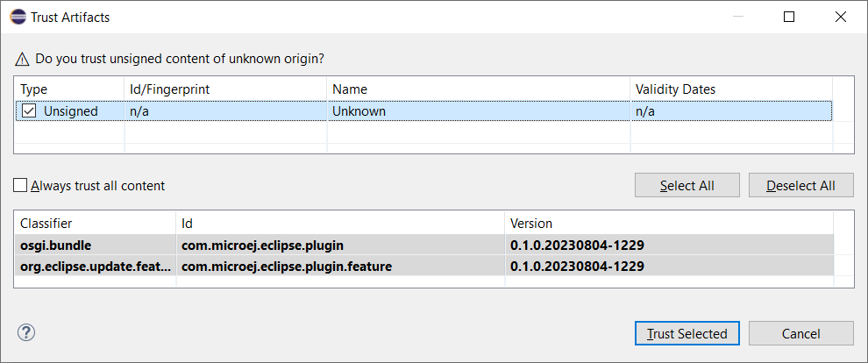Select the Unknown name cell
Viewport: 868px width, 363px height.
(x=359, y=111)
